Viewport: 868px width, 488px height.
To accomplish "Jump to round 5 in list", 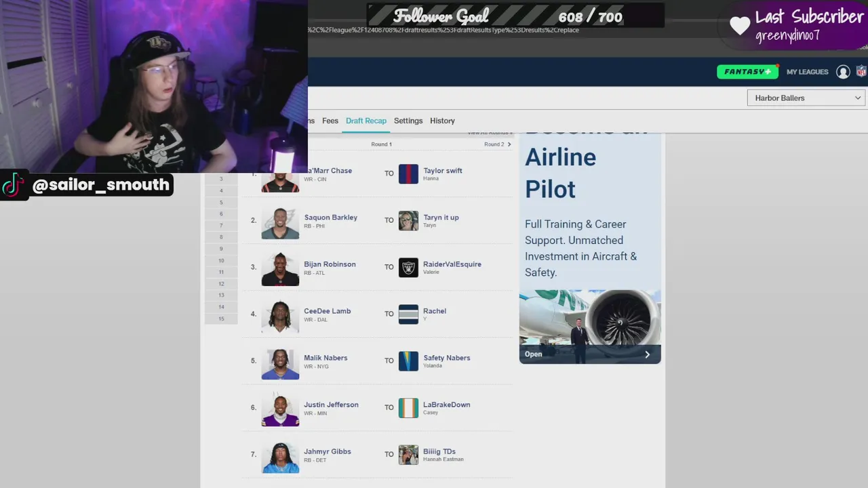I will [221, 203].
